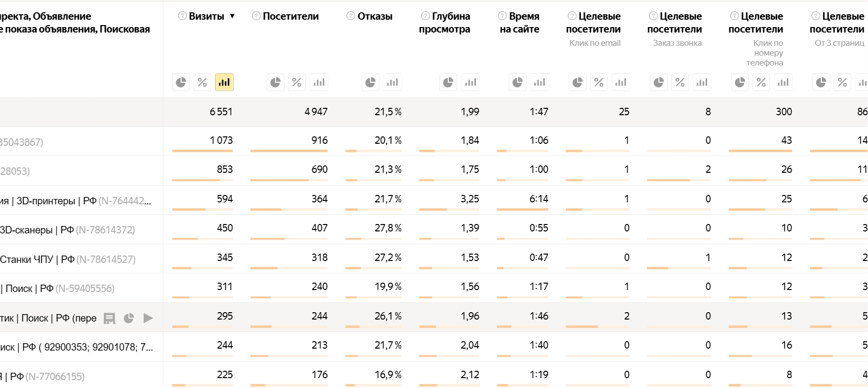The height and width of the screenshot is (388, 868).
Task: Click totals row value 6 551
Action: click(222, 112)
